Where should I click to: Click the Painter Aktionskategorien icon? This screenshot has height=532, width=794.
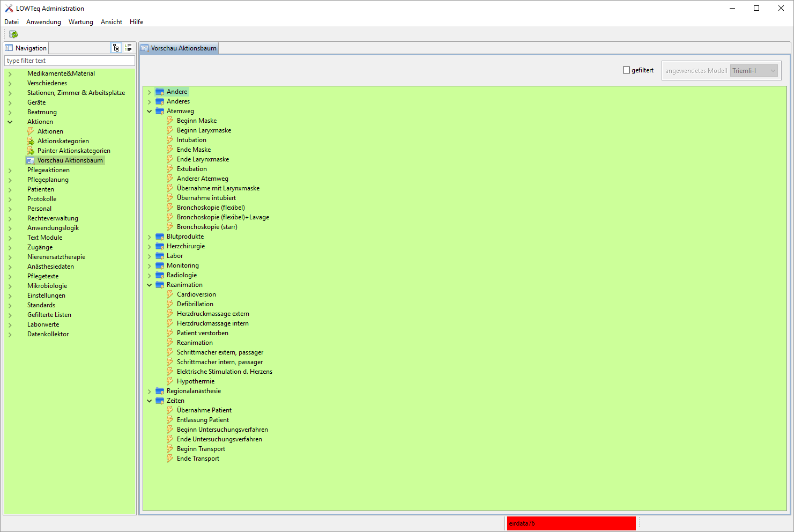point(31,151)
